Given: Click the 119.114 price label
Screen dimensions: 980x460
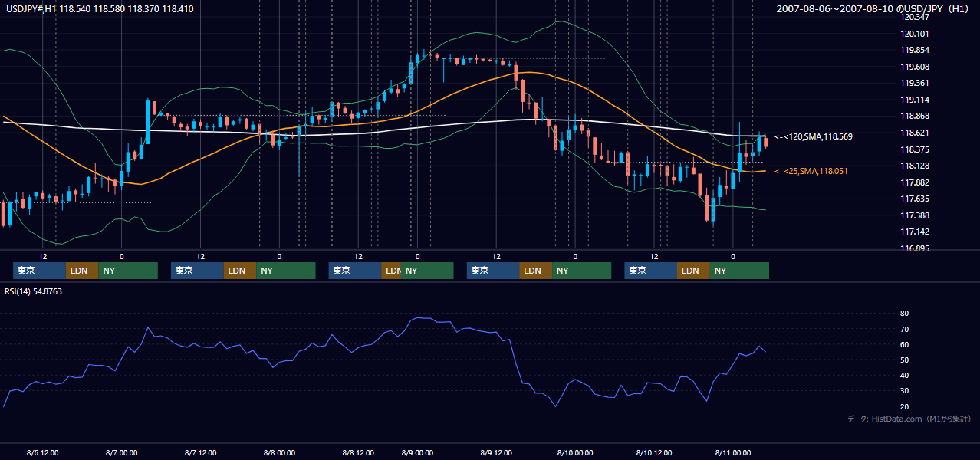Looking at the screenshot, I should 916,100.
